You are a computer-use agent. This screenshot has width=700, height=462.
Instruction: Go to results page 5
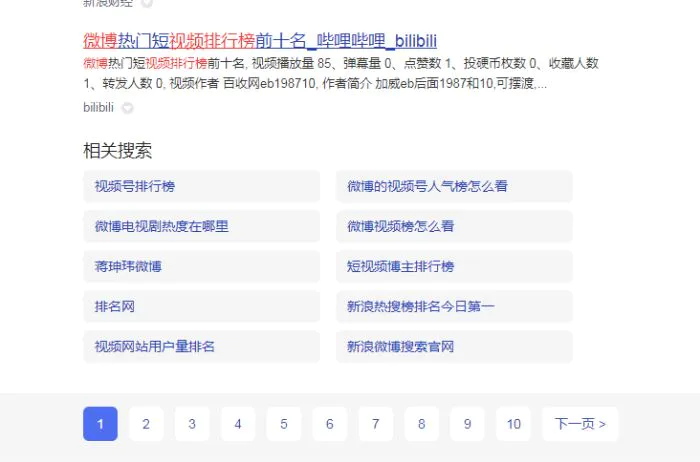pyautogui.click(x=284, y=424)
